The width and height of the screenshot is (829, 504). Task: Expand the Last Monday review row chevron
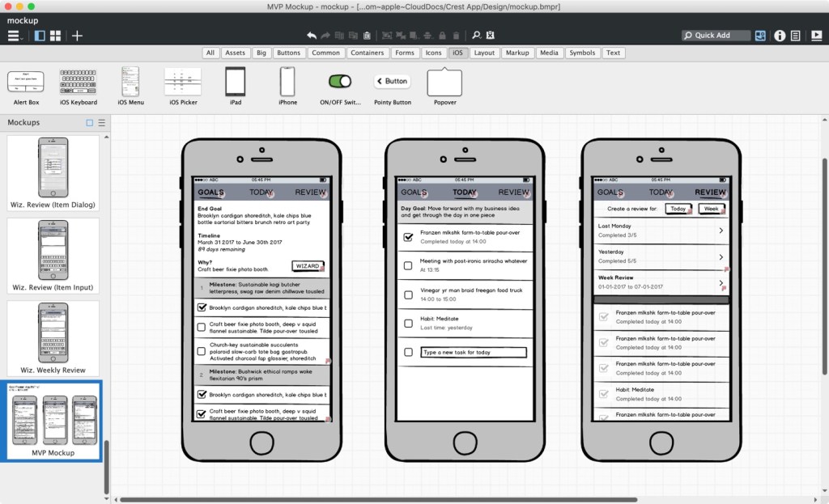pos(721,231)
